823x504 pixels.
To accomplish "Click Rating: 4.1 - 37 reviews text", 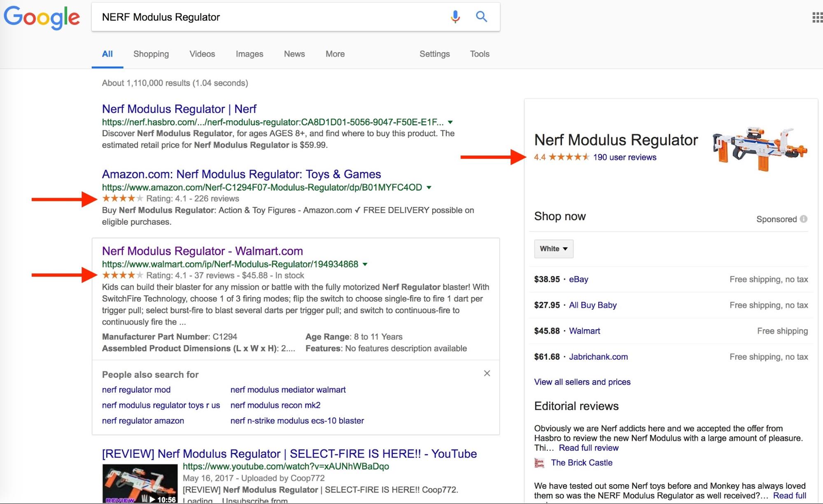I will point(190,276).
